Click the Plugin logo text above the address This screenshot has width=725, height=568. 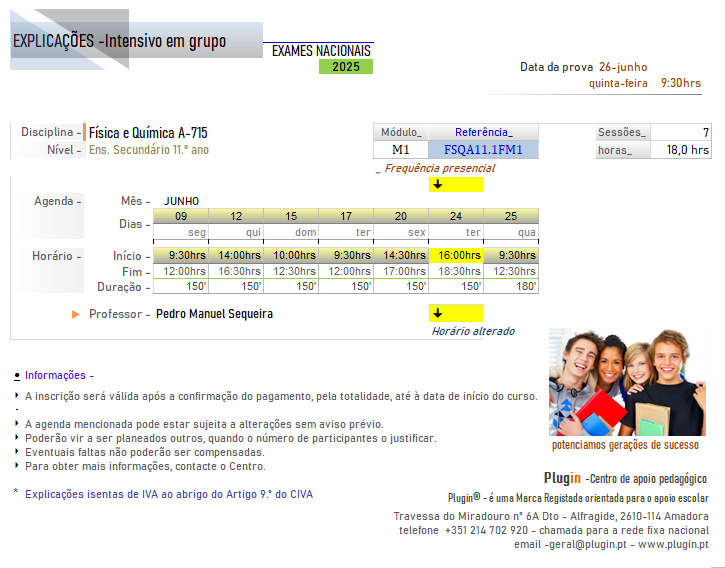(562, 478)
